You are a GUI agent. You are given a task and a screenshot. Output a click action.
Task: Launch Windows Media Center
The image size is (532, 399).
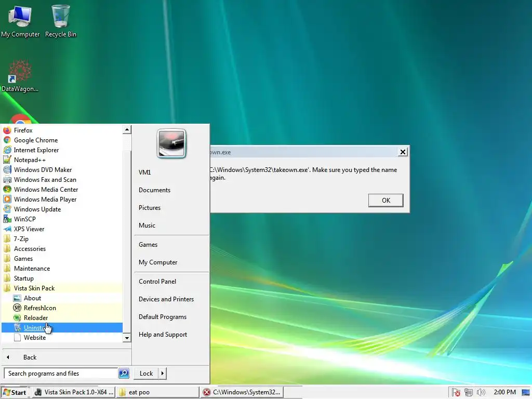62,189
